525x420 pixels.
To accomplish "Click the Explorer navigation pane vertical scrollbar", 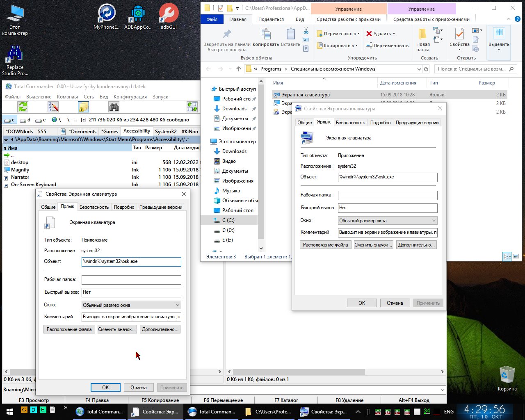I will [261, 164].
